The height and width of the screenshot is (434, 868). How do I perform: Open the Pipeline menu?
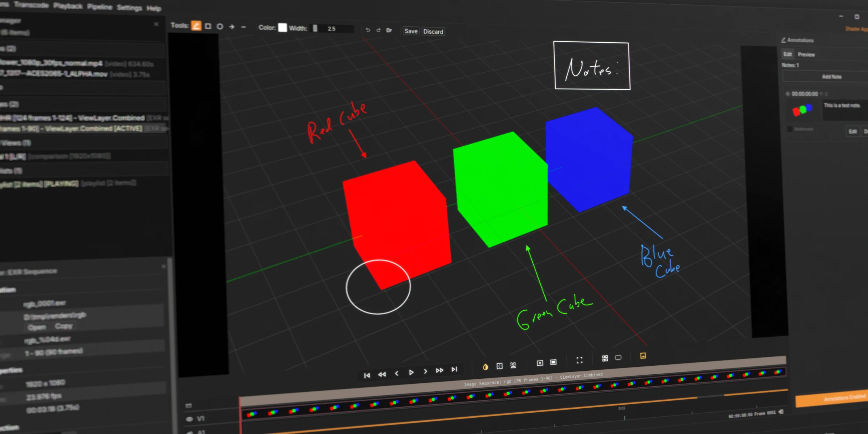tap(99, 7)
